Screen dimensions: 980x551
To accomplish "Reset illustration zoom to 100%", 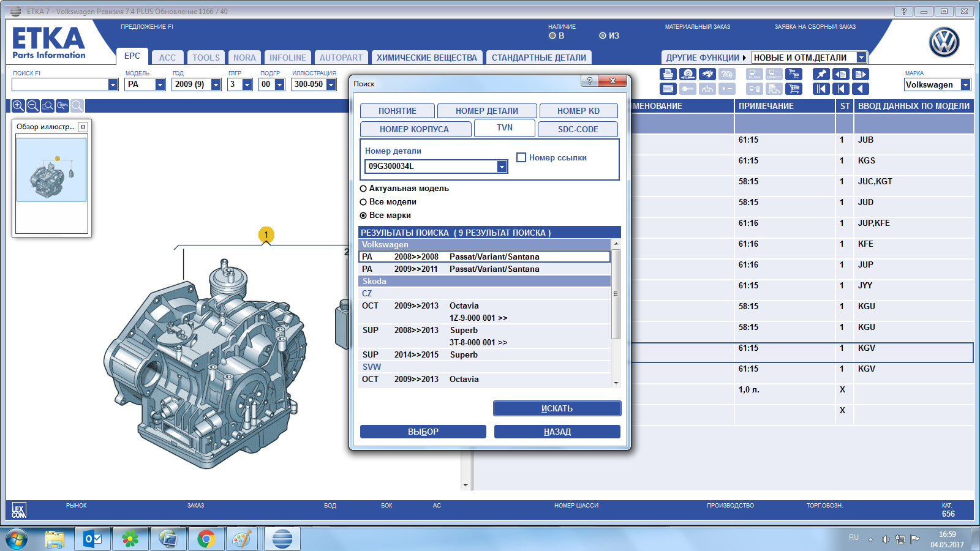I will [x=62, y=105].
